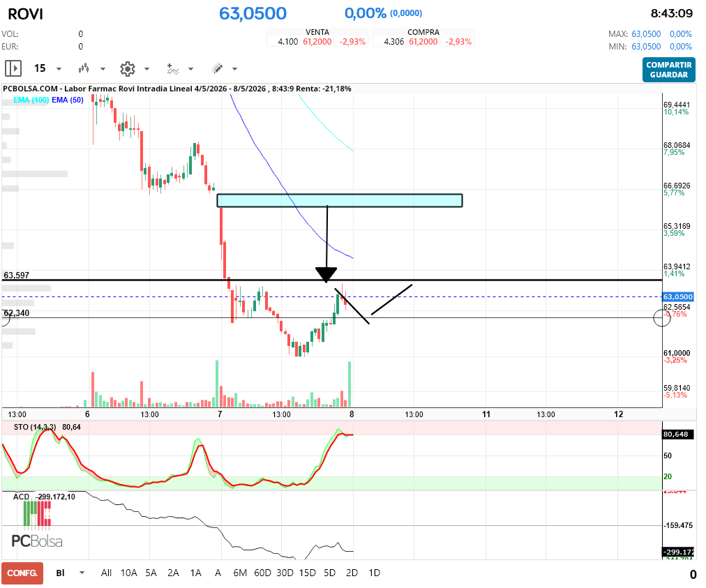Open the indicators tool icon
The width and height of the screenshot is (706, 588).
(x=173, y=68)
